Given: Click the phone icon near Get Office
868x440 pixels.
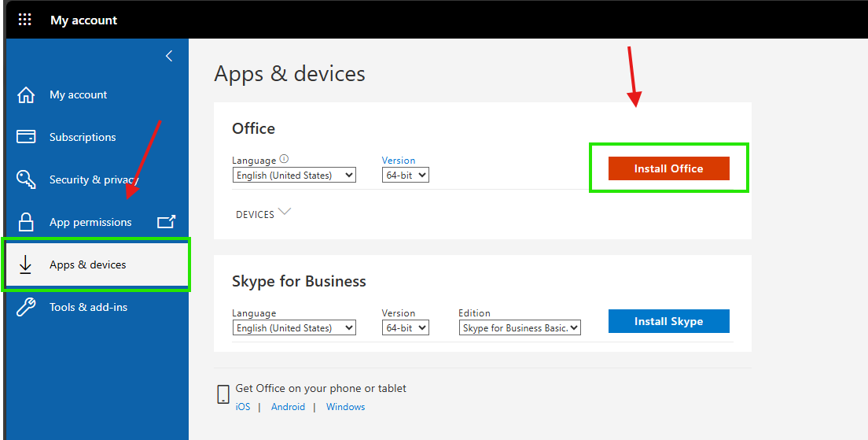Looking at the screenshot, I should click(223, 394).
